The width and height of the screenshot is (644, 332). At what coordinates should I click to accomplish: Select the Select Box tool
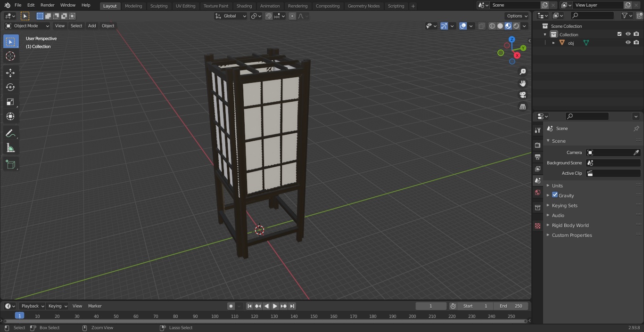click(10, 41)
